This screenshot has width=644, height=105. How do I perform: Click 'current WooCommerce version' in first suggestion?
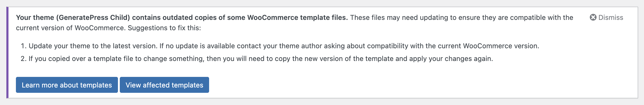coord(488,46)
